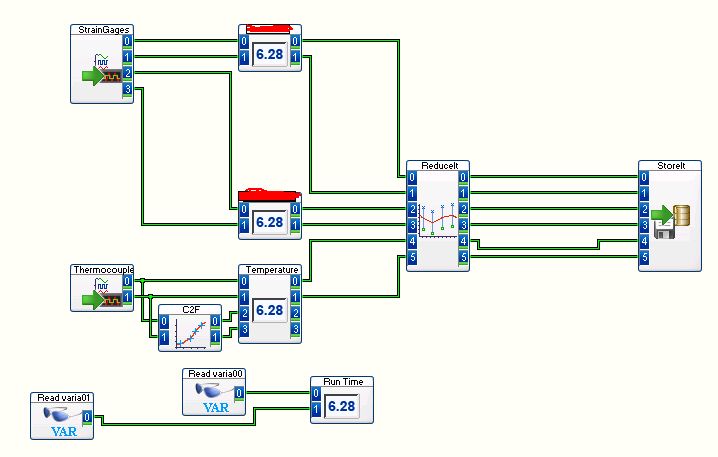This screenshot has height=457, width=718.
Task: Click the upper red-marked module 6.28 display
Action: pyautogui.click(x=269, y=54)
